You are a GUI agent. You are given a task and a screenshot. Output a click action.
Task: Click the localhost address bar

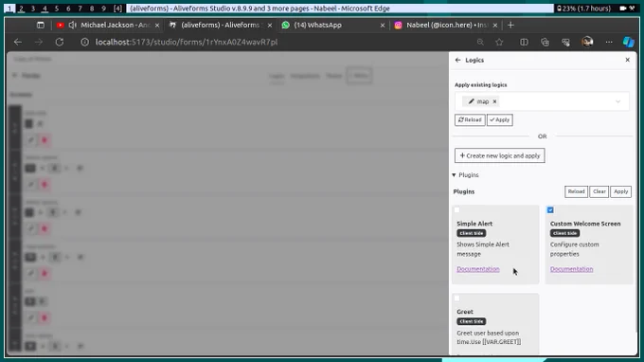pos(187,42)
